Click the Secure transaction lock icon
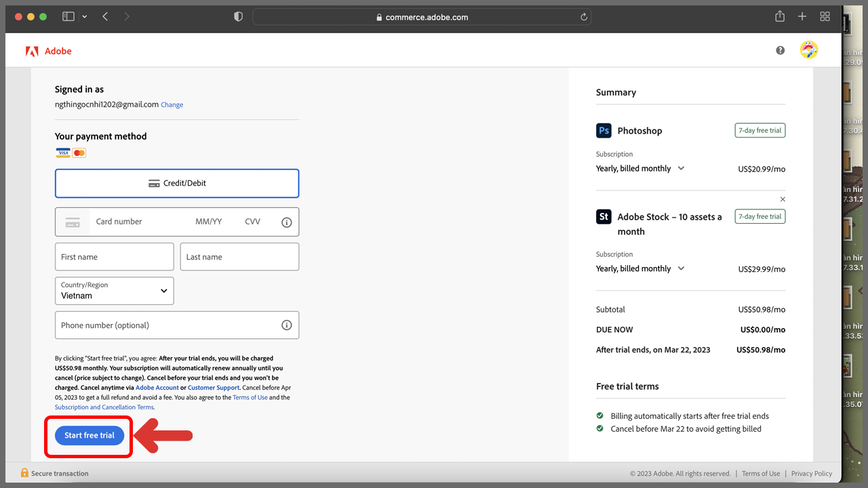Screen dimensions: 868x488 [24, 473]
